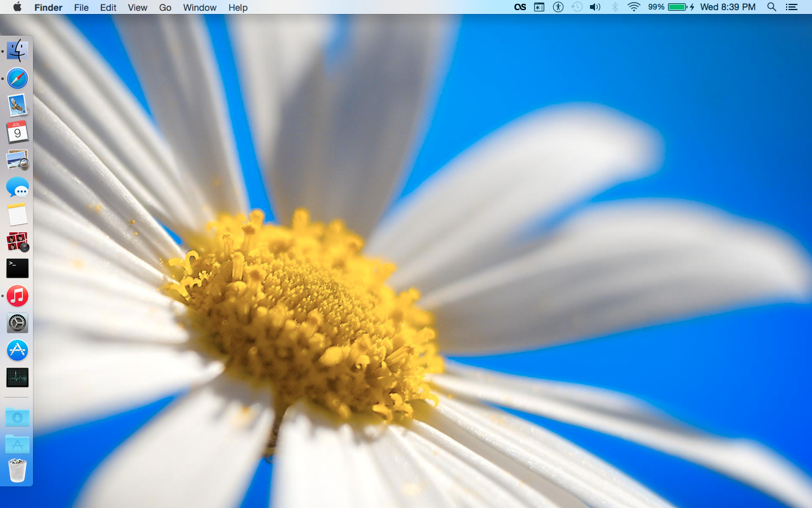The height and width of the screenshot is (508, 812).
Task: Launch Activity Monitor from the Dock
Action: point(17,378)
